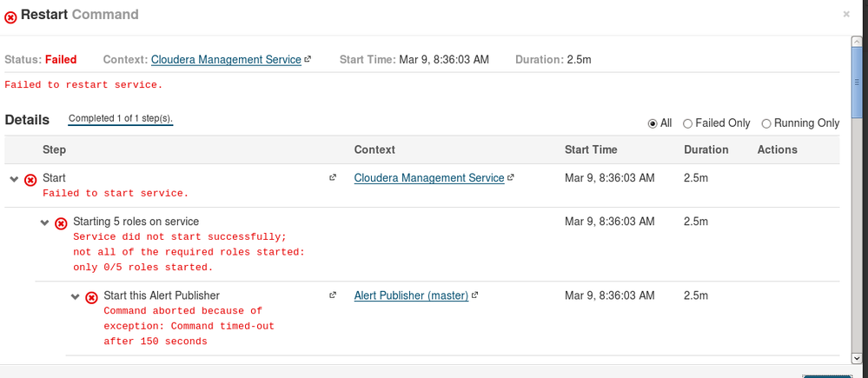Click external link icon after Start row context link

click(511, 177)
